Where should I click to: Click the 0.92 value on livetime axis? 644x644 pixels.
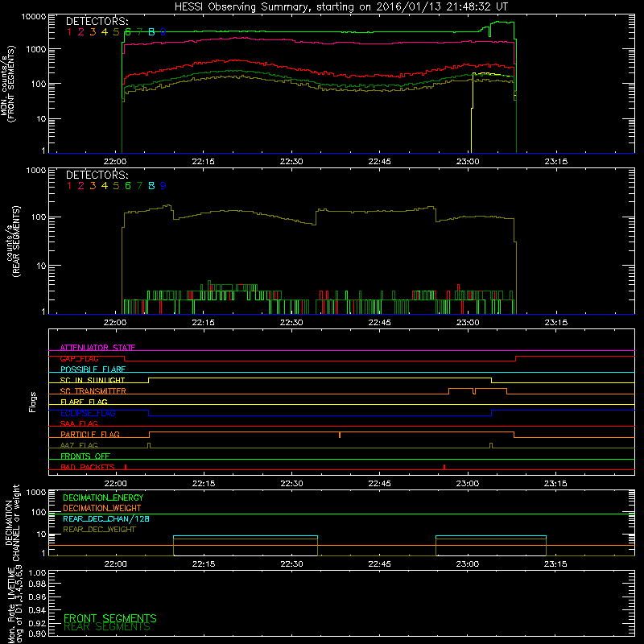click(x=37, y=623)
